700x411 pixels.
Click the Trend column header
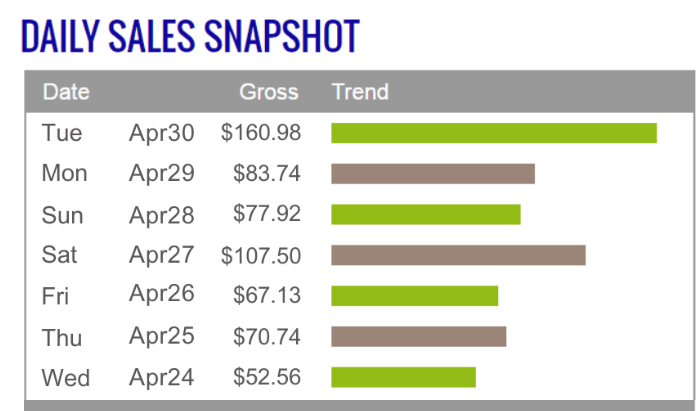360,92
